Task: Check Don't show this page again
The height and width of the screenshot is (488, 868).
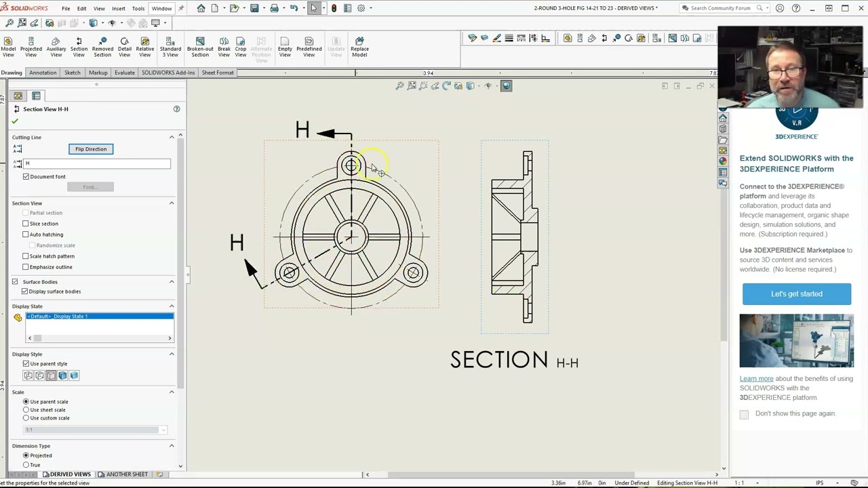Action: coord(744,414)
